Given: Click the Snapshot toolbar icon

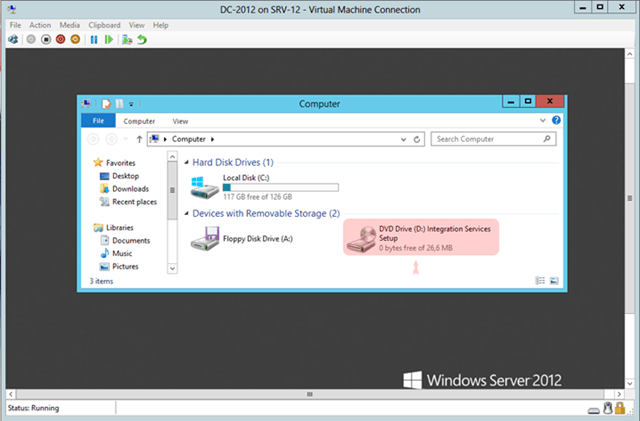Looking at the screenshot, I should click(127, 40).
